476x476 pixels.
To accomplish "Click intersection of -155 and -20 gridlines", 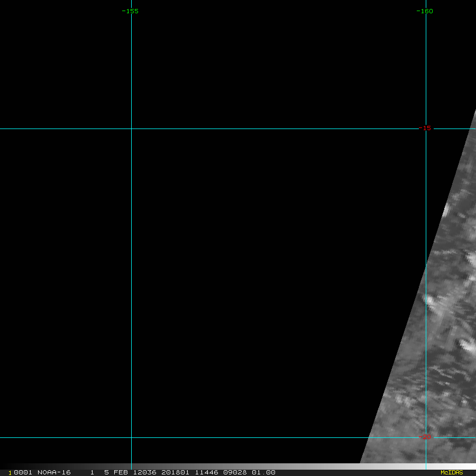I will 131,437.
